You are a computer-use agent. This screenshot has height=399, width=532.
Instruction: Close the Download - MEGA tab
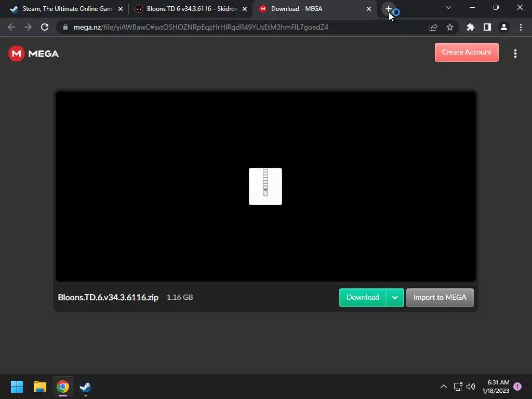369,9
